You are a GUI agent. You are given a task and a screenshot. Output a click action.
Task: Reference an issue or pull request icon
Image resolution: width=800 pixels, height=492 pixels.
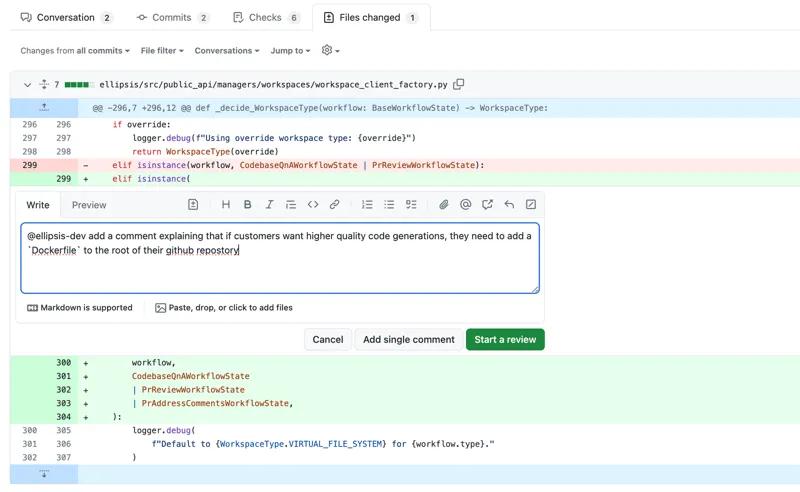pyautogui.click(x=487, y=205)
